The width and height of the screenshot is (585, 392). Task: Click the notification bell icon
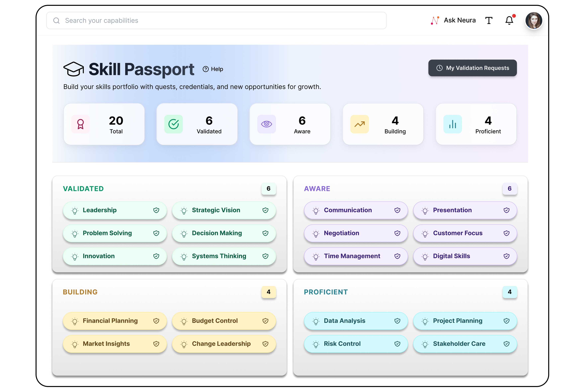[509, 20]
